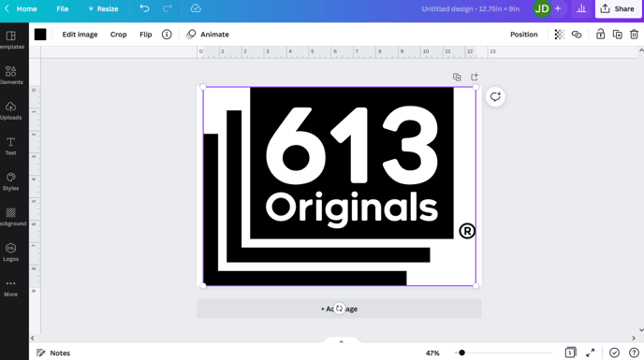This screenshot has width=644, height=360.
Task: Open the Elements sidebar tab
Action: 10,76
